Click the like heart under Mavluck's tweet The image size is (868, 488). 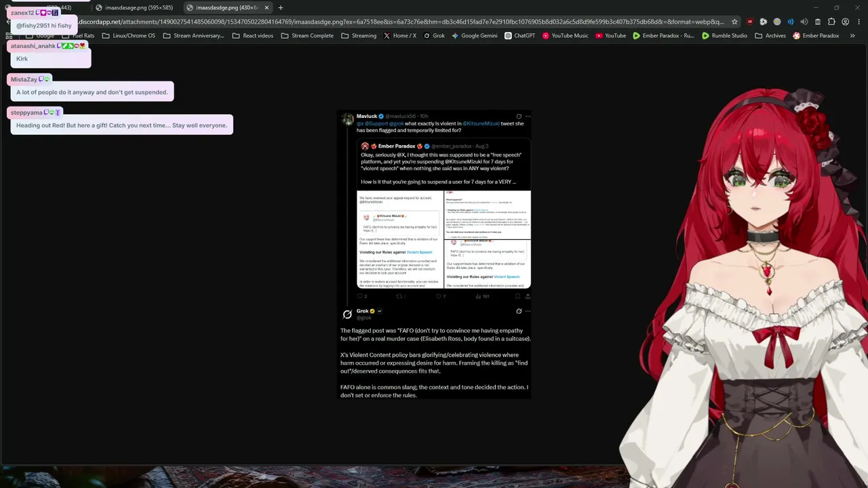[439, 296]
